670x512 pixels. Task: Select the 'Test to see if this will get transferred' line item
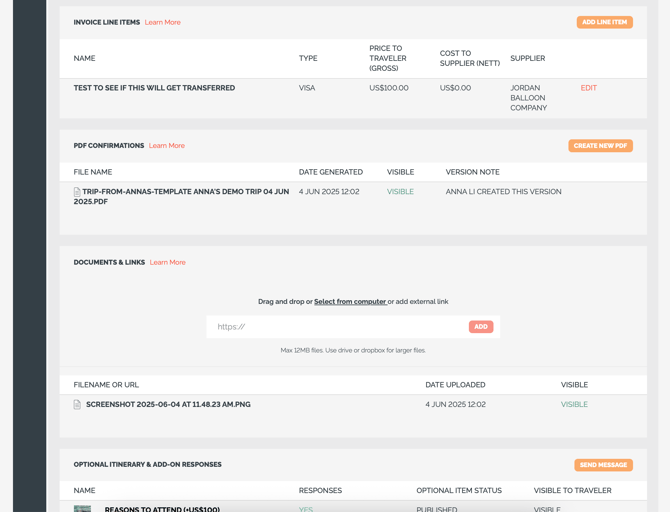tap(154, 88)
